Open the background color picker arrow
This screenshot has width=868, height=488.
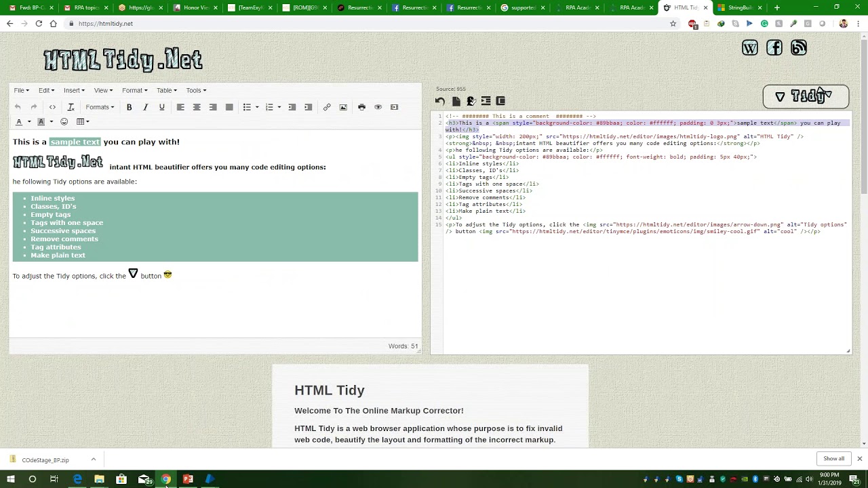point(51,122)
